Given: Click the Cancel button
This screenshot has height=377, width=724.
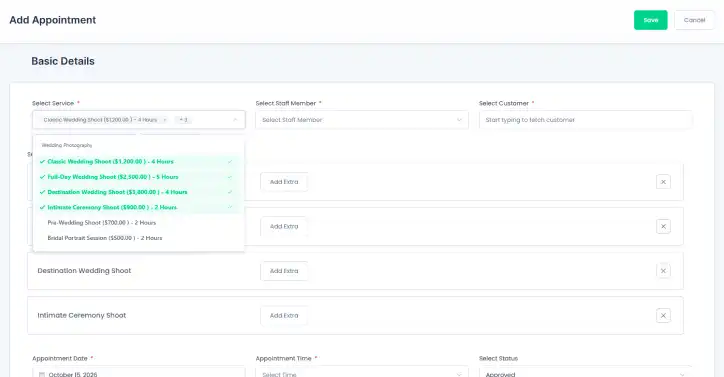Looking at the screenshot, I should click(x=694, y=20).
